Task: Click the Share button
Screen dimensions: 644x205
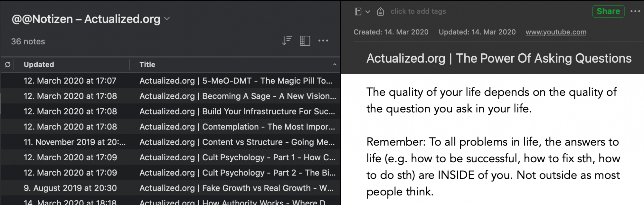Action: pyautogui.click(x=608, y=11)
